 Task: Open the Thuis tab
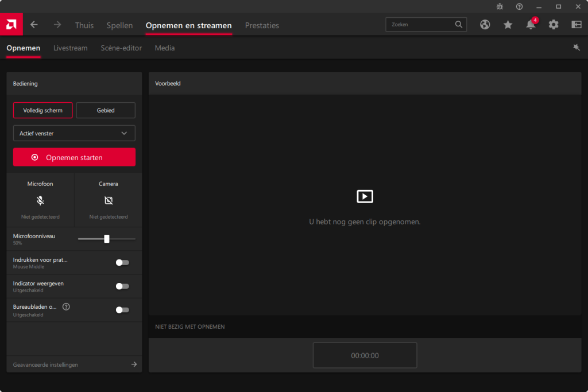(x=84, y=25)
